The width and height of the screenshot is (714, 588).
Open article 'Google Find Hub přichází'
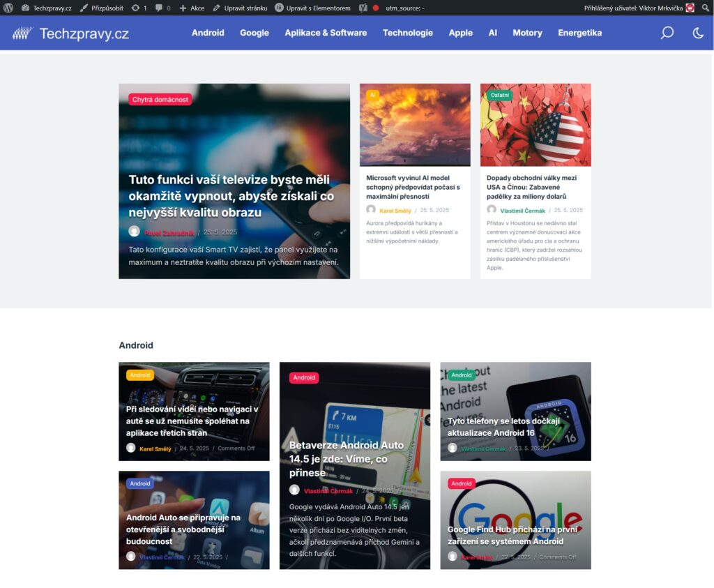click(x=512, y=535)
